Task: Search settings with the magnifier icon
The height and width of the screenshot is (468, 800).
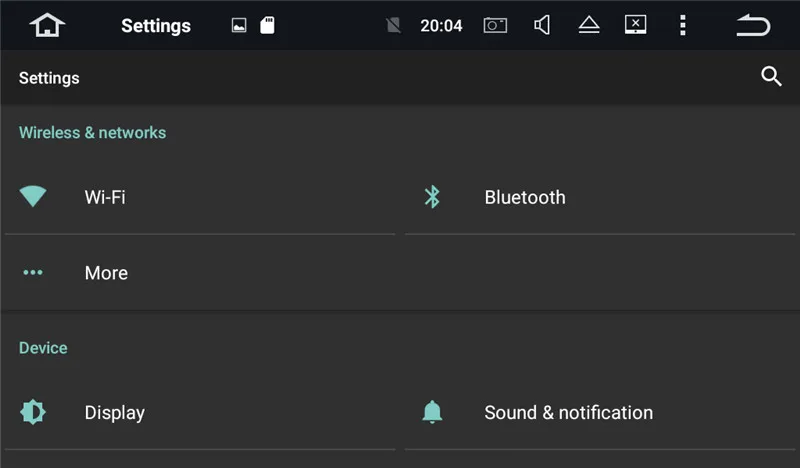Action: (x=771, y=77)
